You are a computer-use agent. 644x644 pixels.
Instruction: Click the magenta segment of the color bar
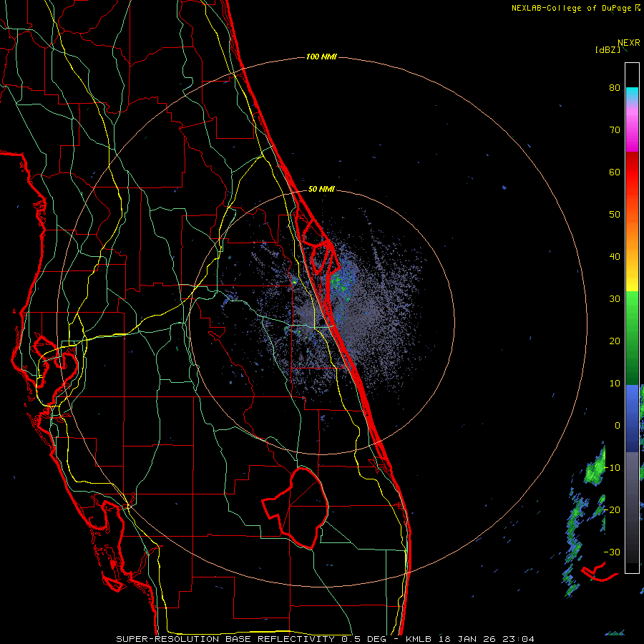[632, 132]
